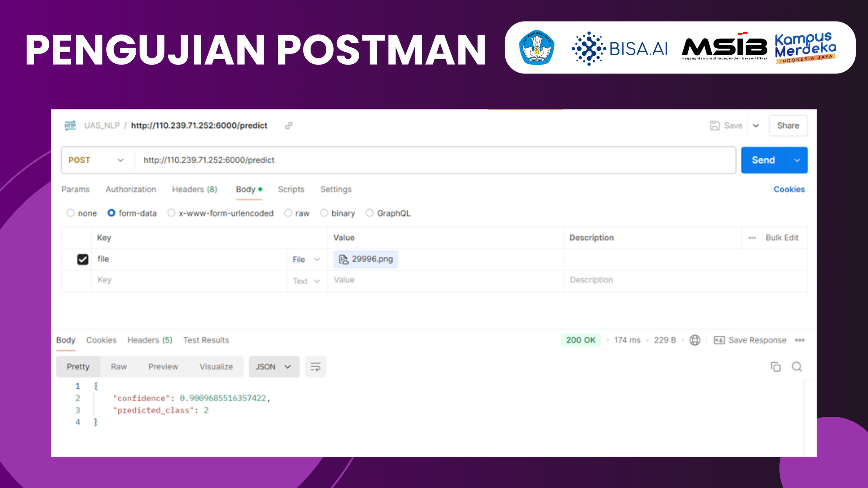The width and height of the screenshot is (868, 488).
Task: Open the Headers (8) request tab
Action: [x=194, y=189]
